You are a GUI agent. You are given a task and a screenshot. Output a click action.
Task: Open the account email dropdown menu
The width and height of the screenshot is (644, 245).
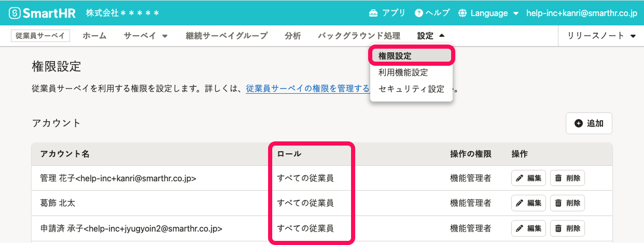pos(581,13)
